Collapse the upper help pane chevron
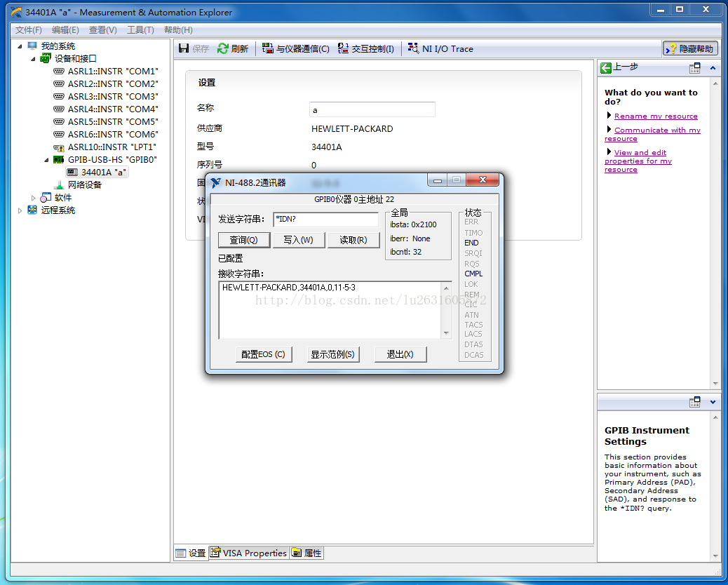The height and width of the screenshot is (585, 728). pyautogui.click(x=713, y=68)
